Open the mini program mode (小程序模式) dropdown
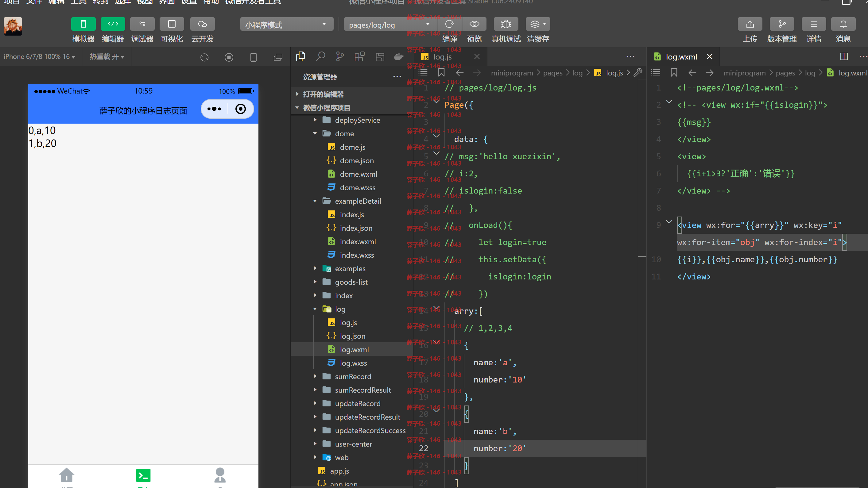The width and height of the screenshot is (868, 488). 286,25
